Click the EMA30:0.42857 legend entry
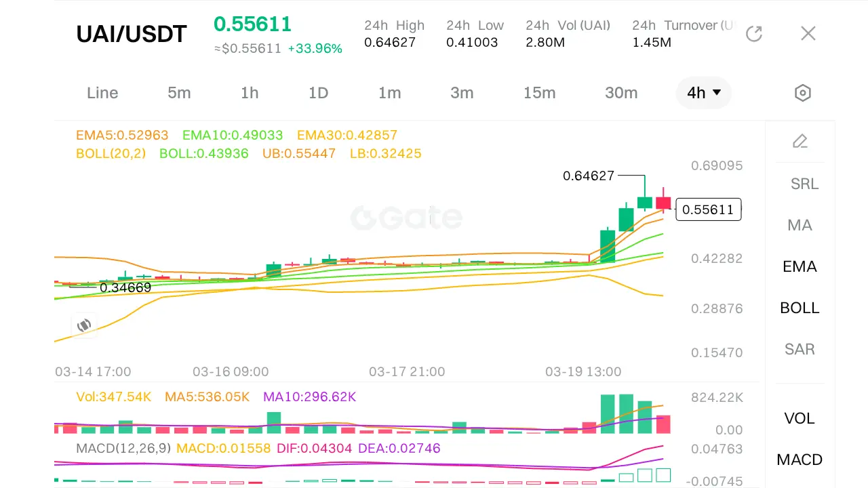Viewport: 868px width, 488px height. pyautogui.click(x=347, y=135)
